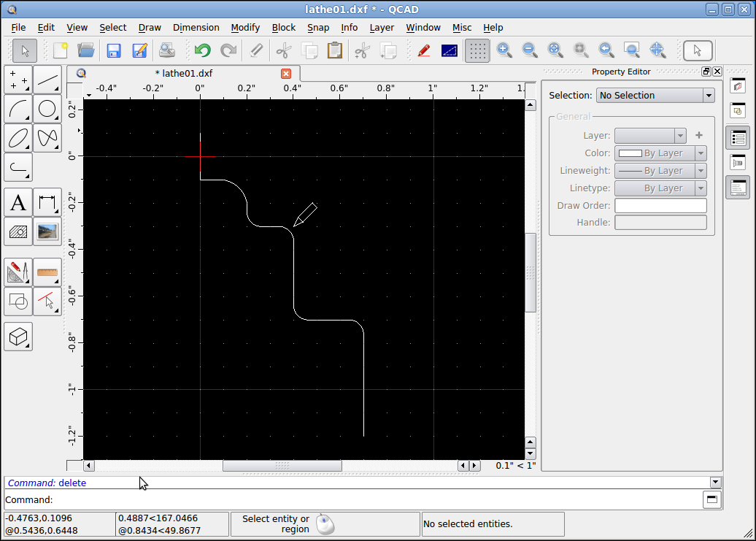Open the Point tools menu

click(18, 80)
